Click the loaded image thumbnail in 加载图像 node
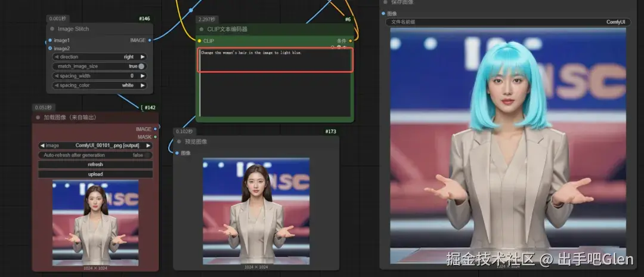 (95, 223)
